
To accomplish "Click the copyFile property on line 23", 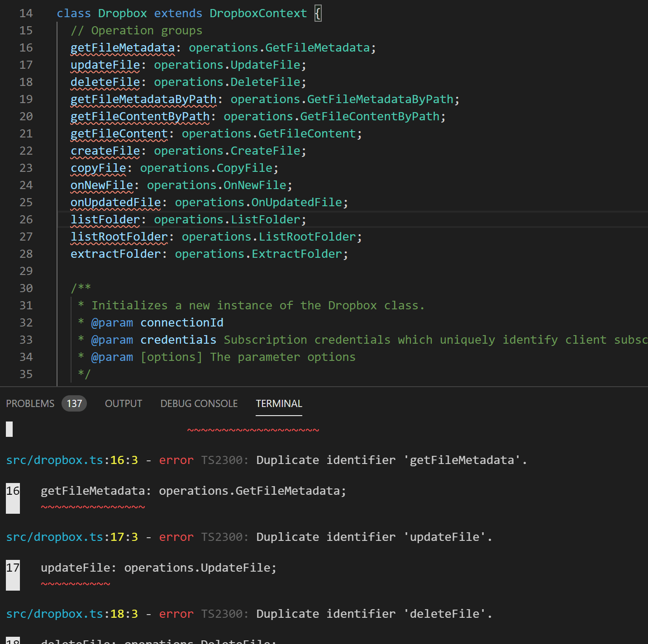I will click(98, 168).
